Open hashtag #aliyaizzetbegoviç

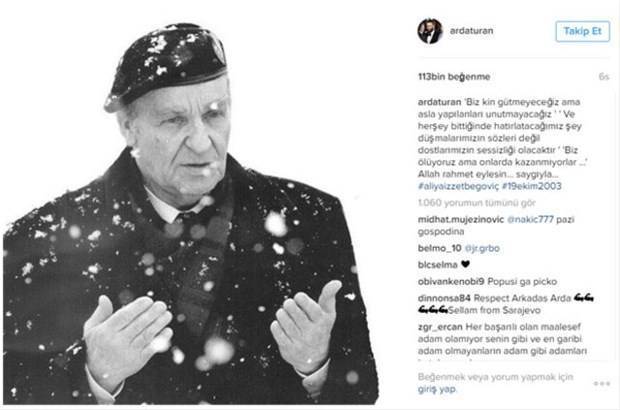coord(458,186)
